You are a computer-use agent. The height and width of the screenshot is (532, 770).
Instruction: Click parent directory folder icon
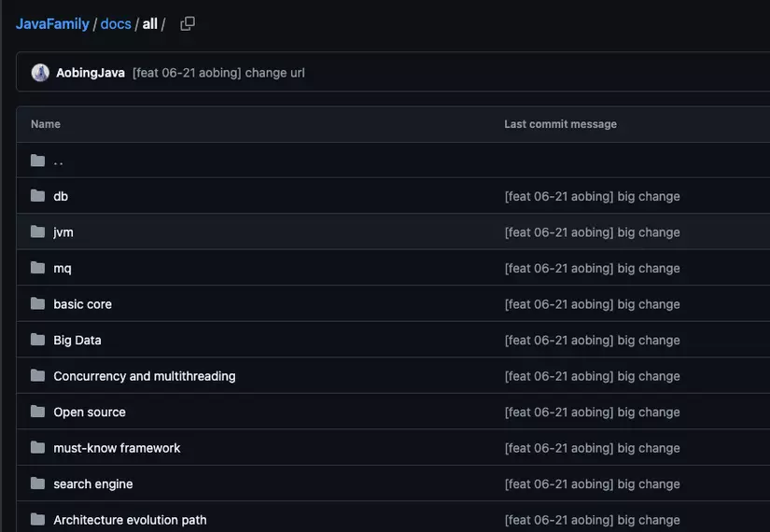click(x=37, y=161)
